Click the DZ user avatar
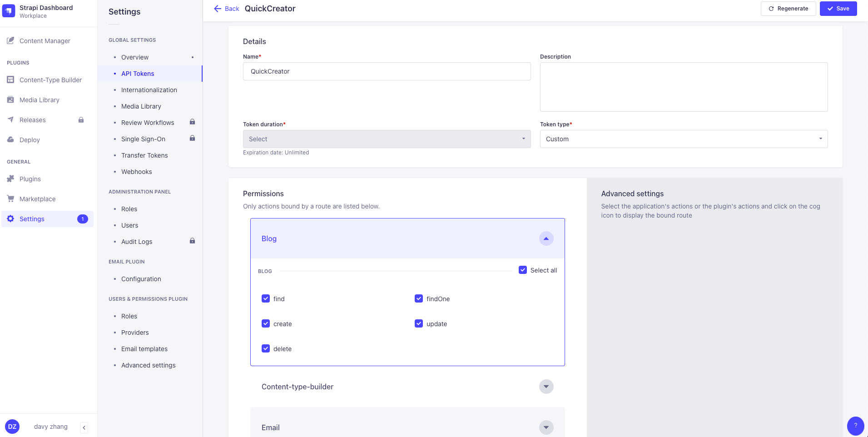The height and width of the screenshot is (437, 868). pyautogui.click(x=12, y=427)
